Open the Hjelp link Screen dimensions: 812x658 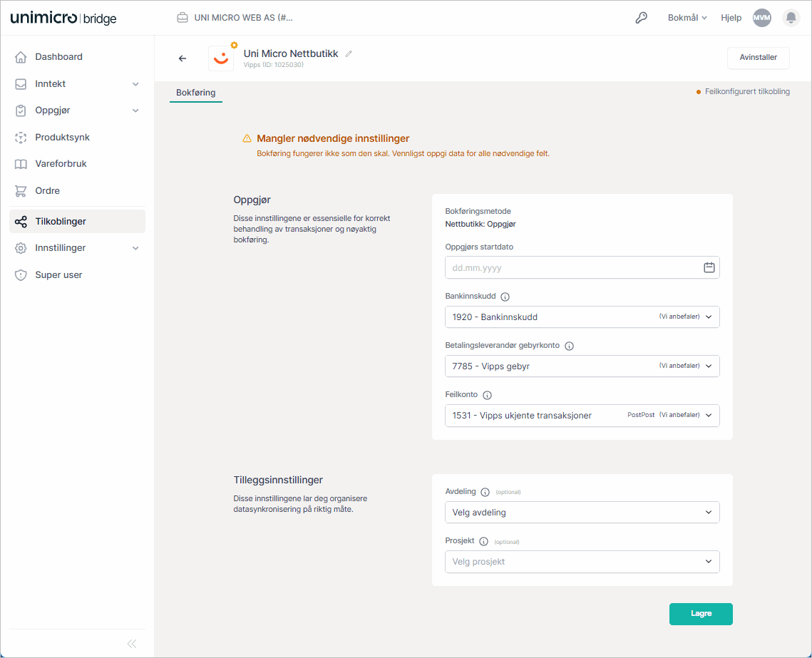pos(731,18)
